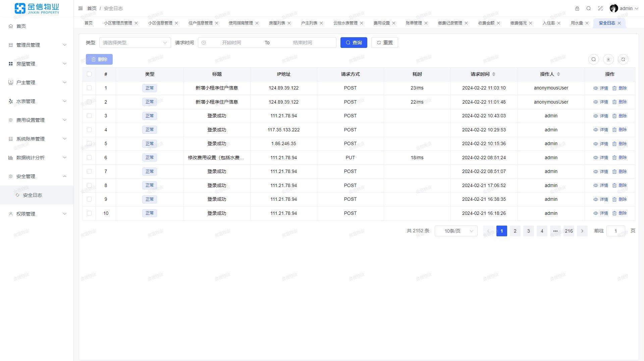Check the select-all checkbox in table header

point(89,74)
